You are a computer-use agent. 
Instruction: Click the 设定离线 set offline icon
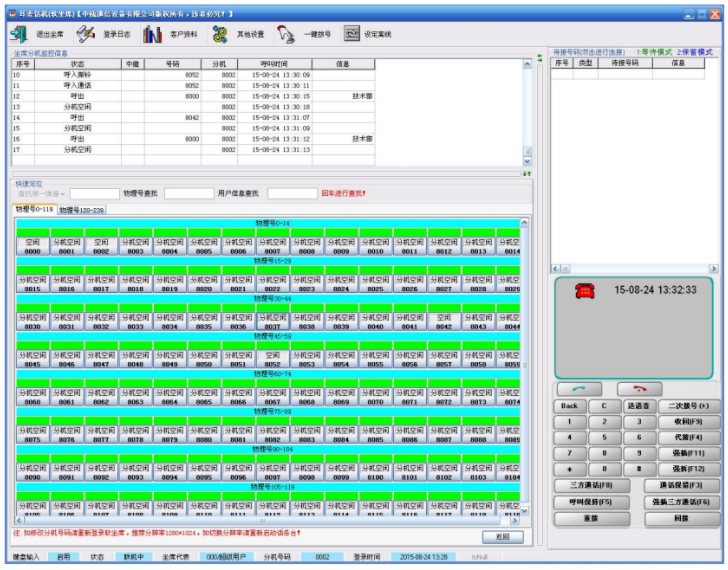(352, 34)
